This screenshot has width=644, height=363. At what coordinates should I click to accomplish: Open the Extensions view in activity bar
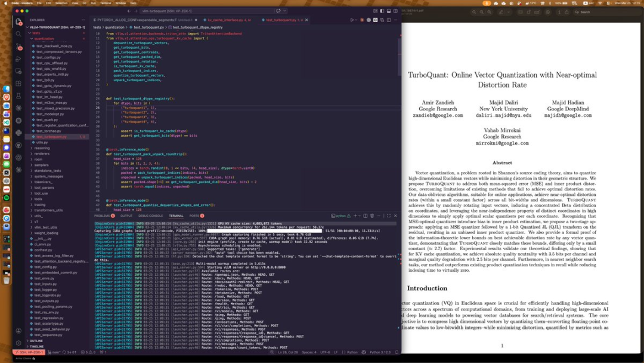pos(18,84)
